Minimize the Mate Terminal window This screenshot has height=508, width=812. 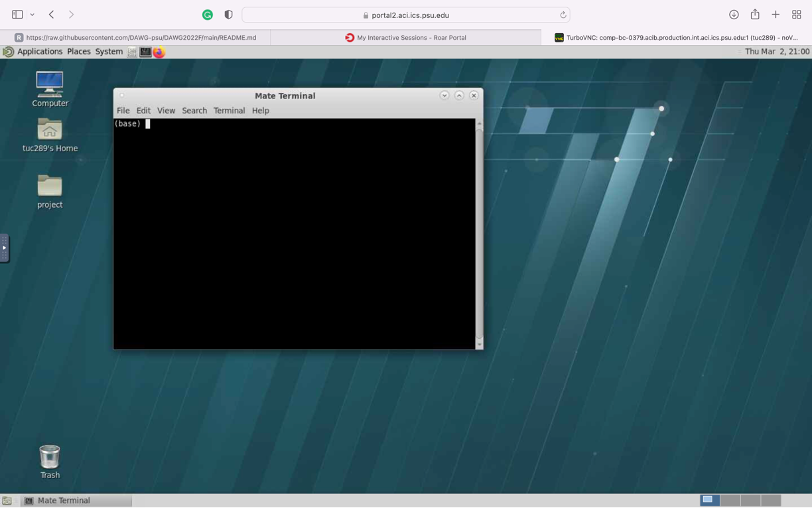click(x=444, y=95)
